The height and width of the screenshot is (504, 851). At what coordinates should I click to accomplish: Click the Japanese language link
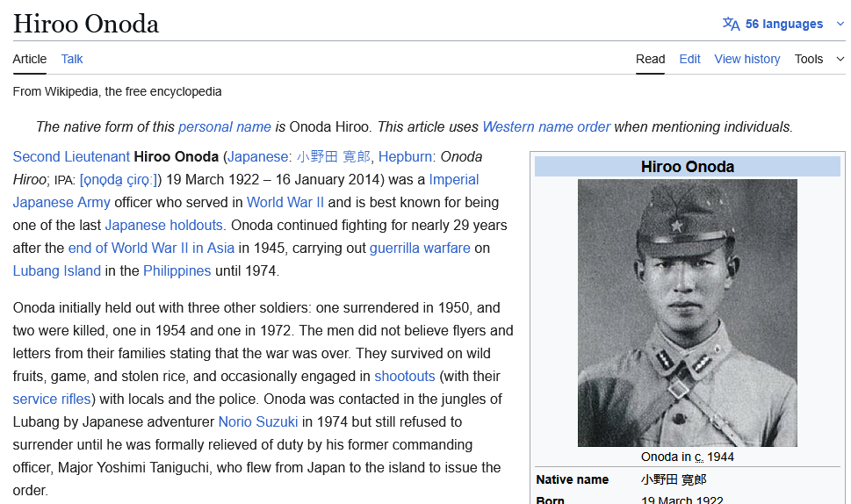(x=258, y=157)
